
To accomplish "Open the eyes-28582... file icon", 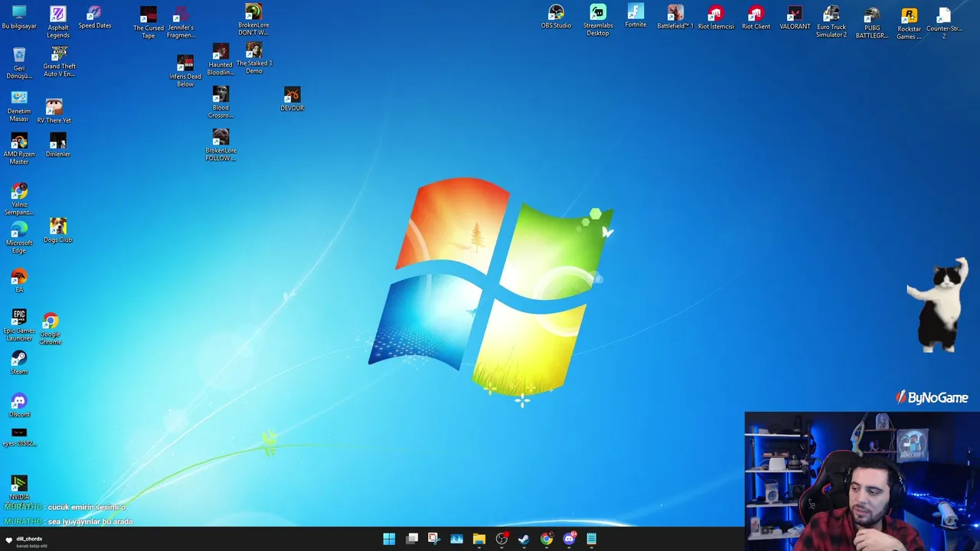I will (19, 438).
